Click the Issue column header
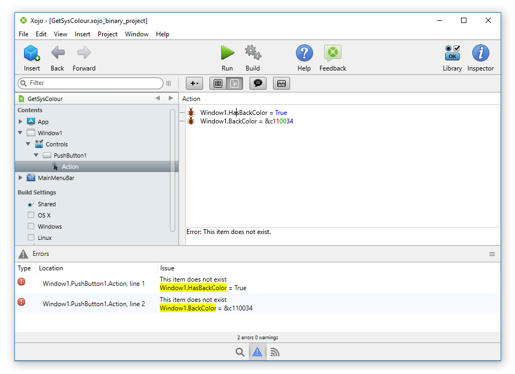 click(x=167, y=268)
